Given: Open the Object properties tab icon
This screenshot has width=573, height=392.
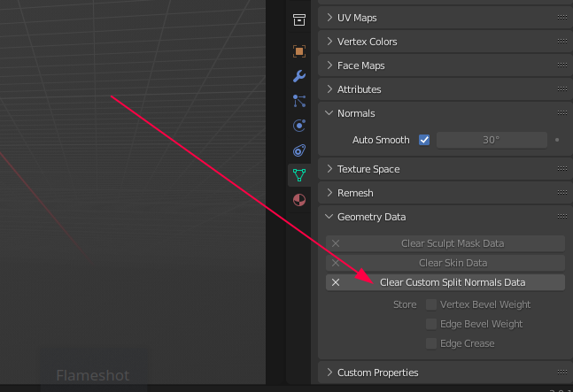Looking at the screenshot, I should (x=299, y=51).
